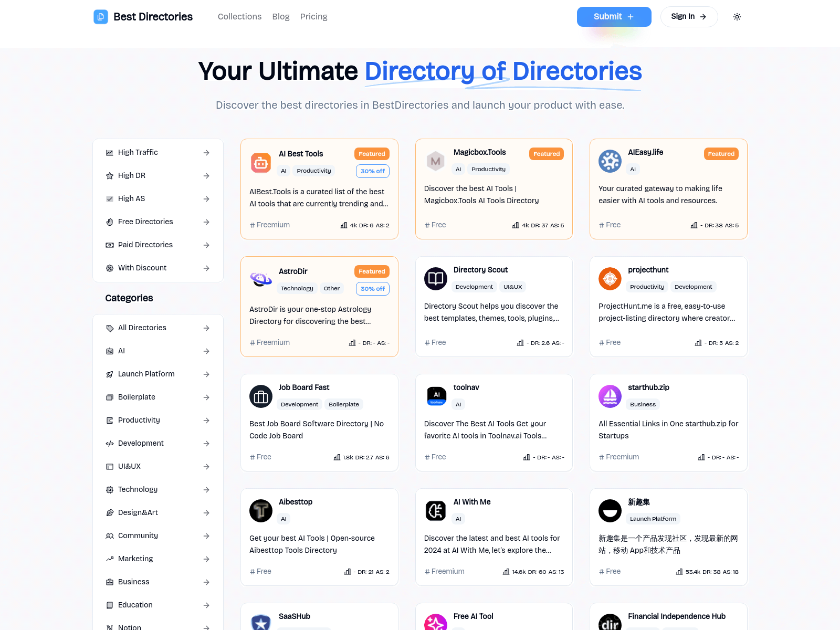Screen dimensions: 840x630
Task: Open the toolnav directory card
Action: (493, 423)
